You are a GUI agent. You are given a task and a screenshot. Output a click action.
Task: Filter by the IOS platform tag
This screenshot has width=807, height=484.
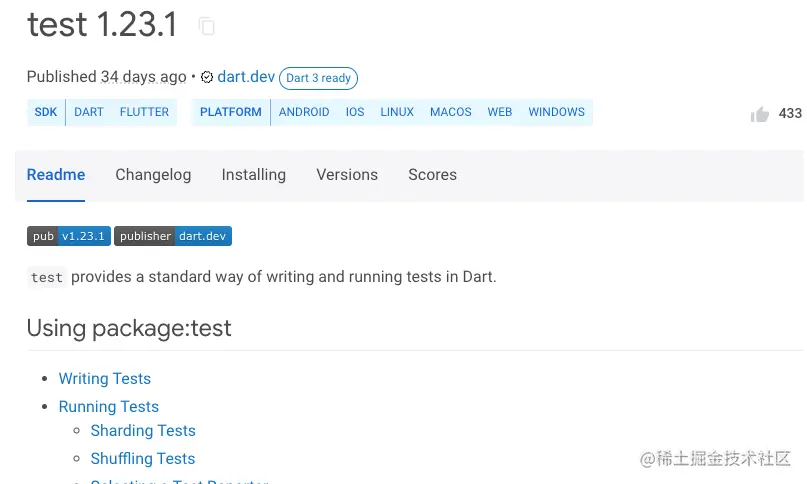point(355,112)
